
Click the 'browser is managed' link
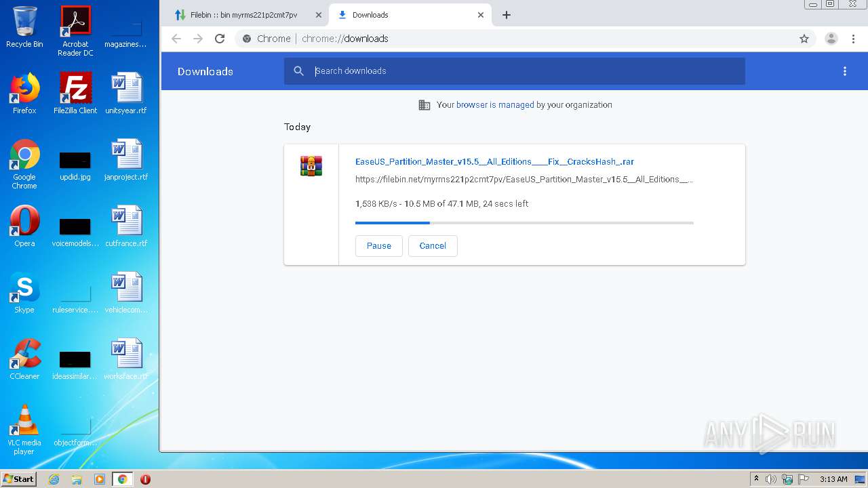(x=495, y=105)
